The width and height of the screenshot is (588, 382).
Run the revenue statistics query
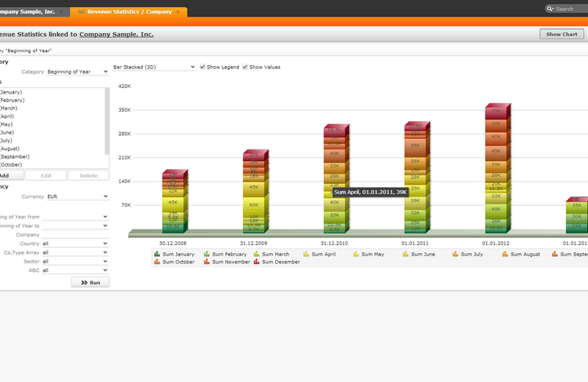(x=90, y=282)
